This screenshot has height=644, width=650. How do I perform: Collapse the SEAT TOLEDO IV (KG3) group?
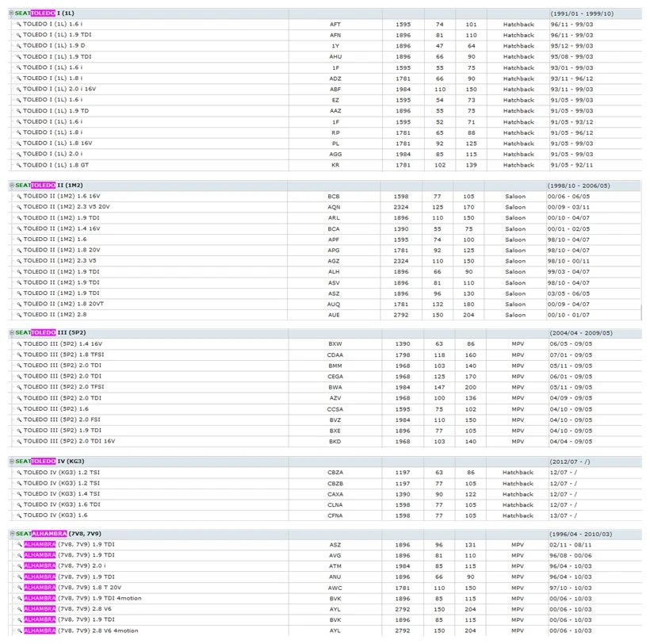click(x=12, y=461)
